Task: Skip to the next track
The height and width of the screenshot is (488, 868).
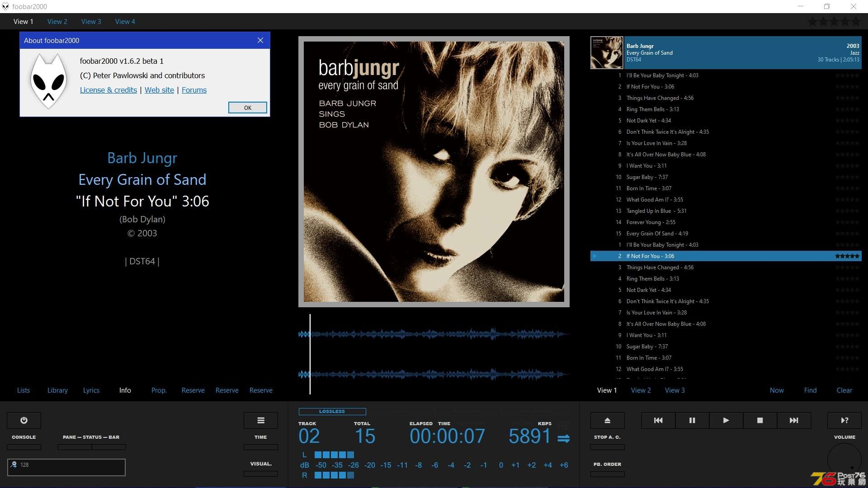Action: [x=794, y=420]
